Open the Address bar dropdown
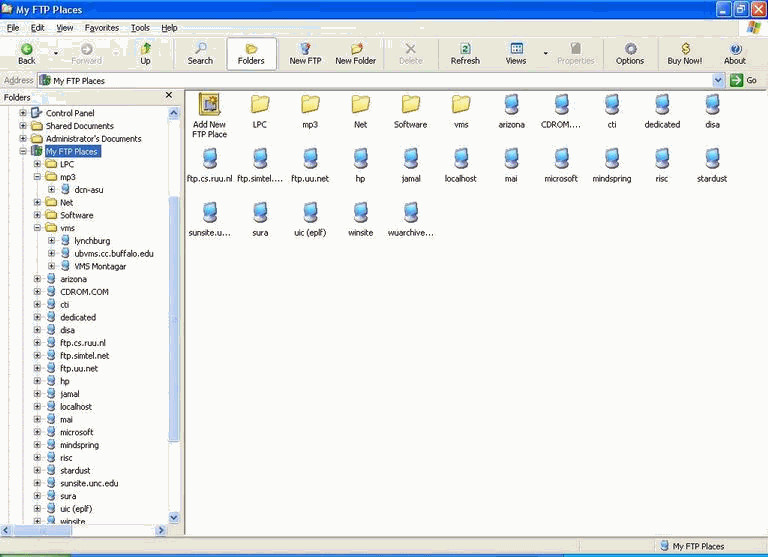Image resolution: width=768 pixels, height=557 pixels. pyautogui.click(x=718, y=80)
